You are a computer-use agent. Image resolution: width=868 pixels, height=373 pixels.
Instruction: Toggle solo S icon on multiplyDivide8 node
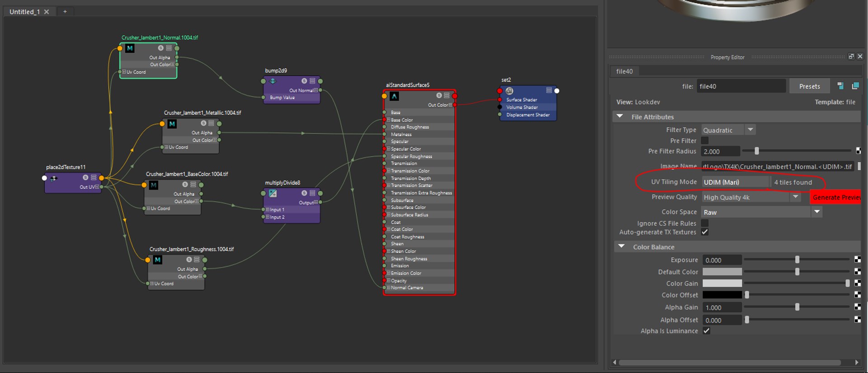tap(304, 193)
